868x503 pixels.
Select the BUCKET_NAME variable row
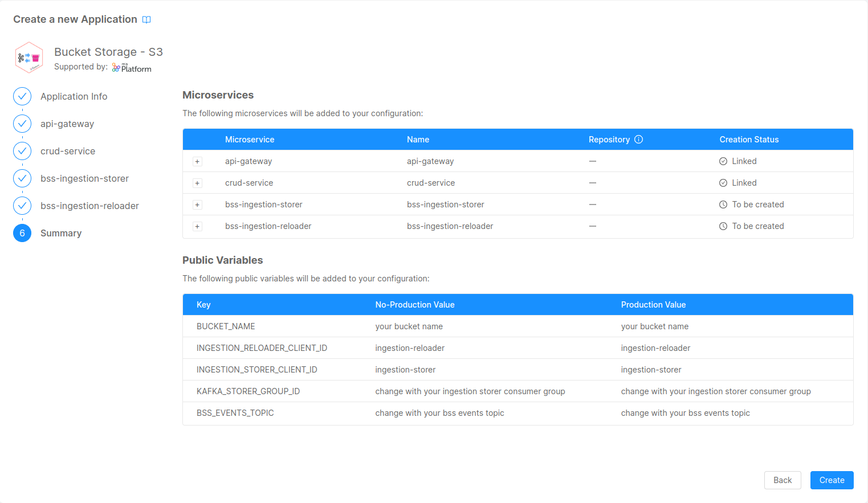point(399,326)
